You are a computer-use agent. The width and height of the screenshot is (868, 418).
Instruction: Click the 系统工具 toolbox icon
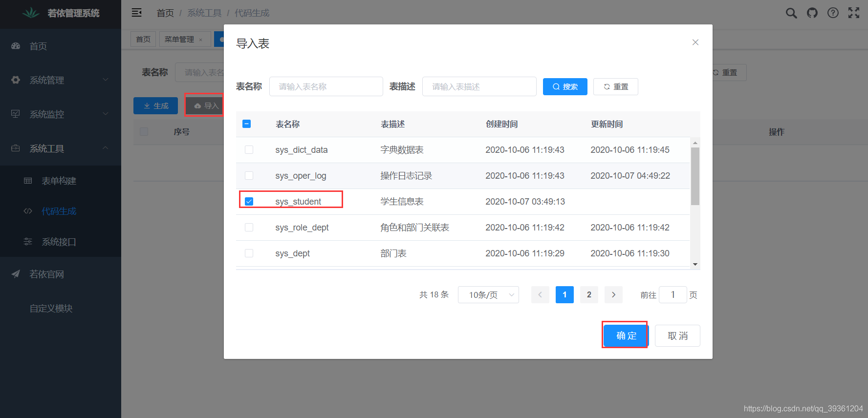16,148
